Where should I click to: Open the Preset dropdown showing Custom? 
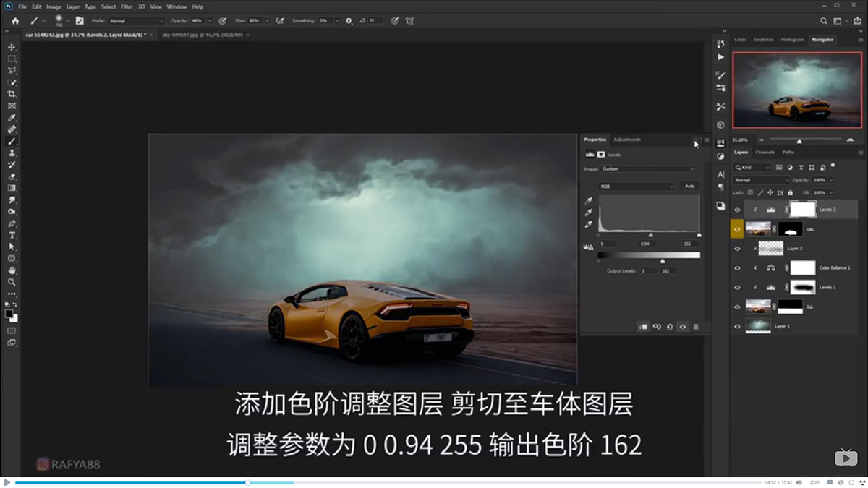pos(647,168)
